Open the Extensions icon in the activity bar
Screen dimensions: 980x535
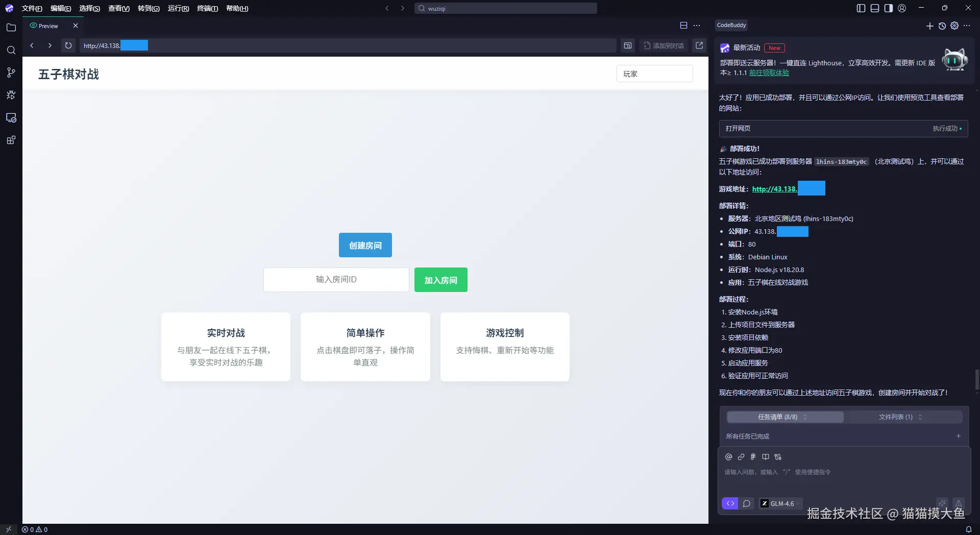pos(11,140)
